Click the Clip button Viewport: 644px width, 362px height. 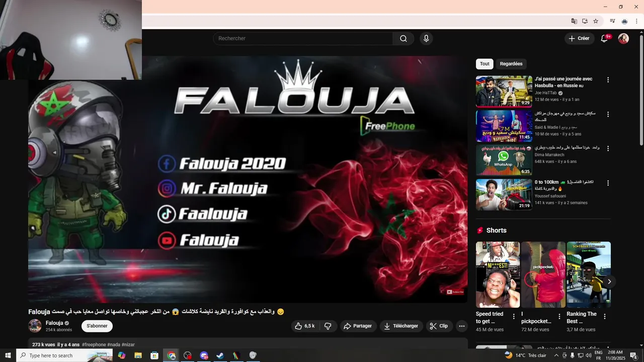[x=440, y=326]
